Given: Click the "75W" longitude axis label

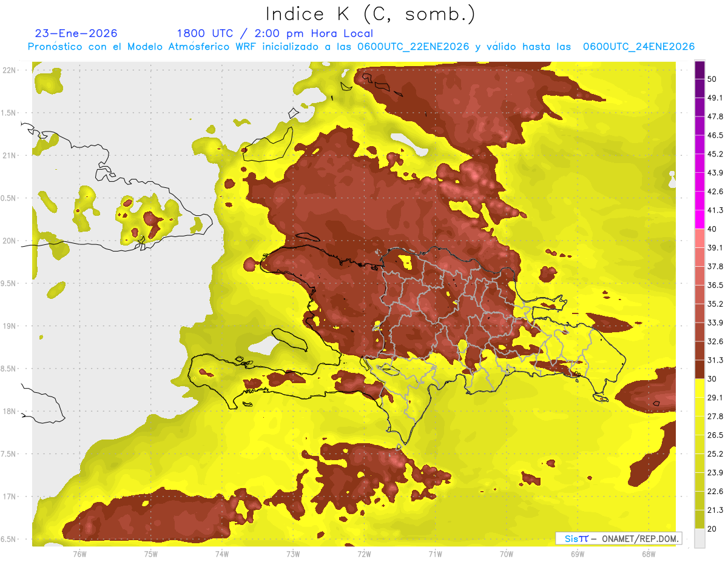Looking at the screenshot, I should coord(151,554).
